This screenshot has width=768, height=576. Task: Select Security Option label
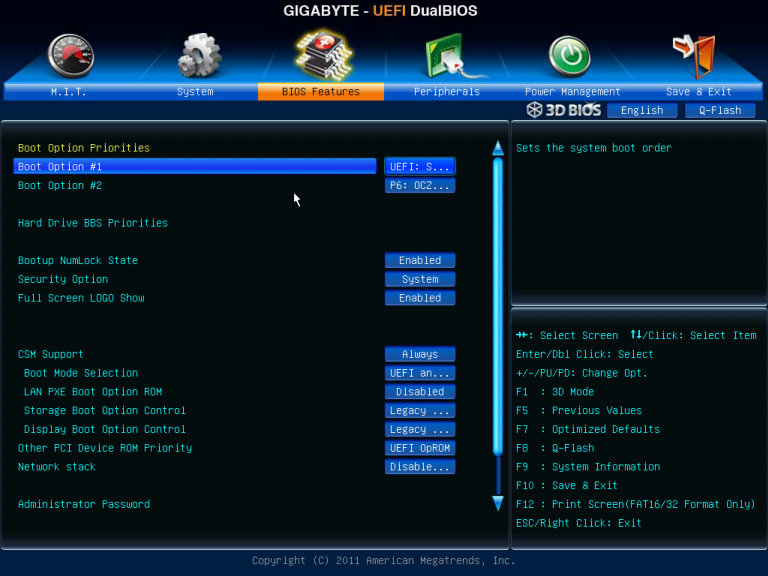(x=63, y=279)
